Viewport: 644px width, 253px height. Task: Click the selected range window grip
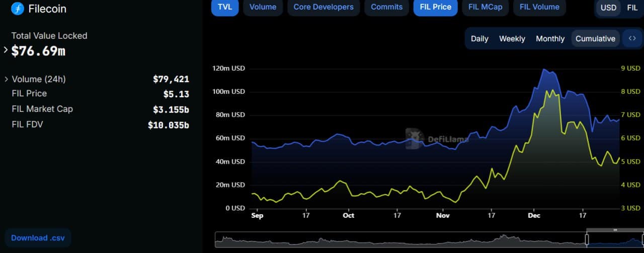[615, 230]
